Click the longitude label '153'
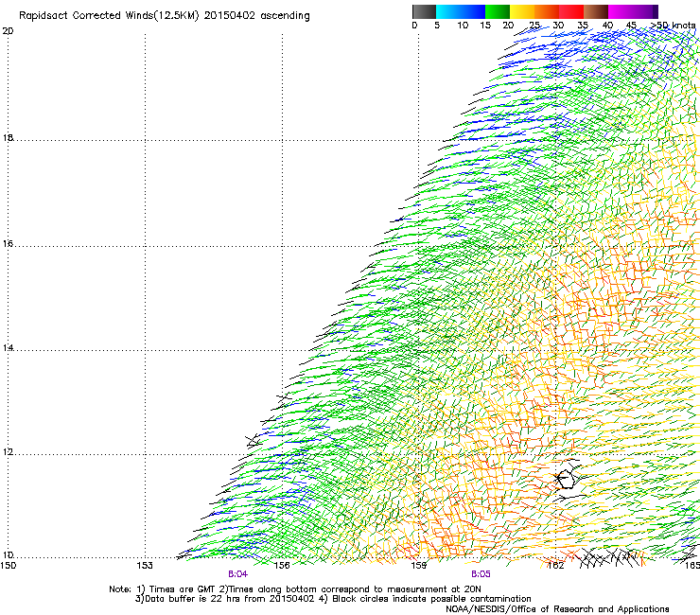 [145, 566]
